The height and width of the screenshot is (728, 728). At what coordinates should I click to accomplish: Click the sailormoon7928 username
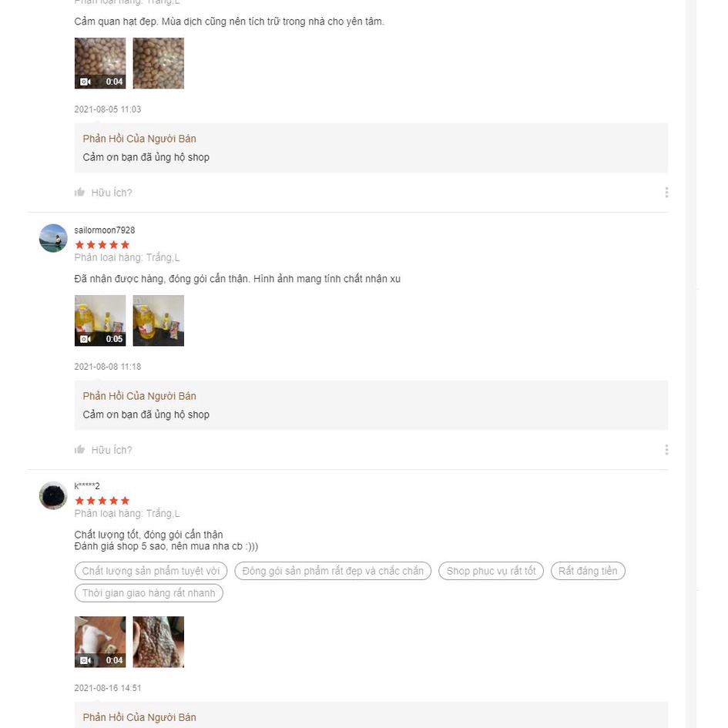(105, 230)
